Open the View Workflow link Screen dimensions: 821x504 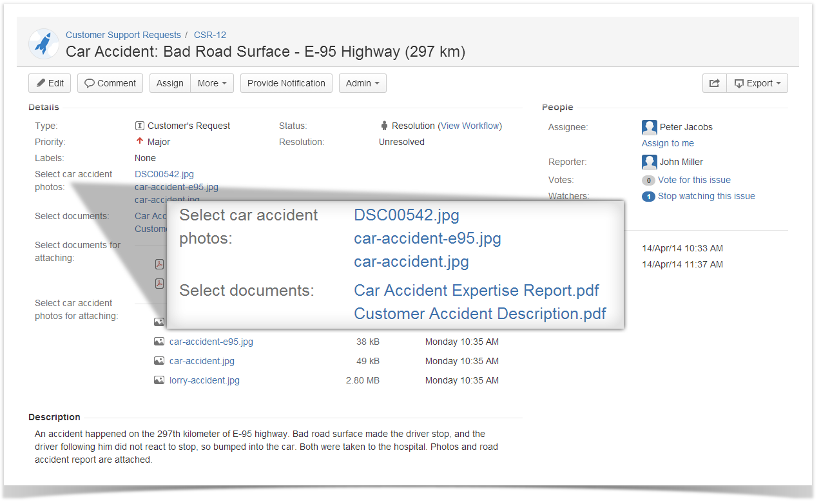pos(470,126)
